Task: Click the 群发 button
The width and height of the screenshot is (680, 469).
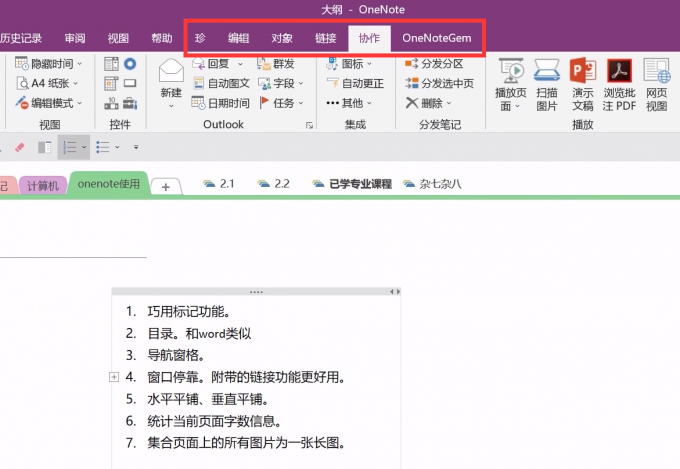Action: click(276, 64)
